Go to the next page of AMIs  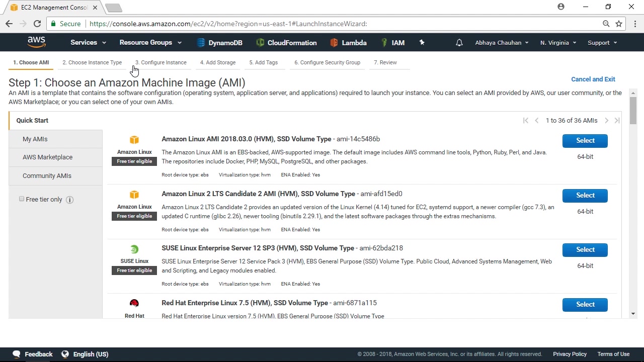[x=606, y=121]
